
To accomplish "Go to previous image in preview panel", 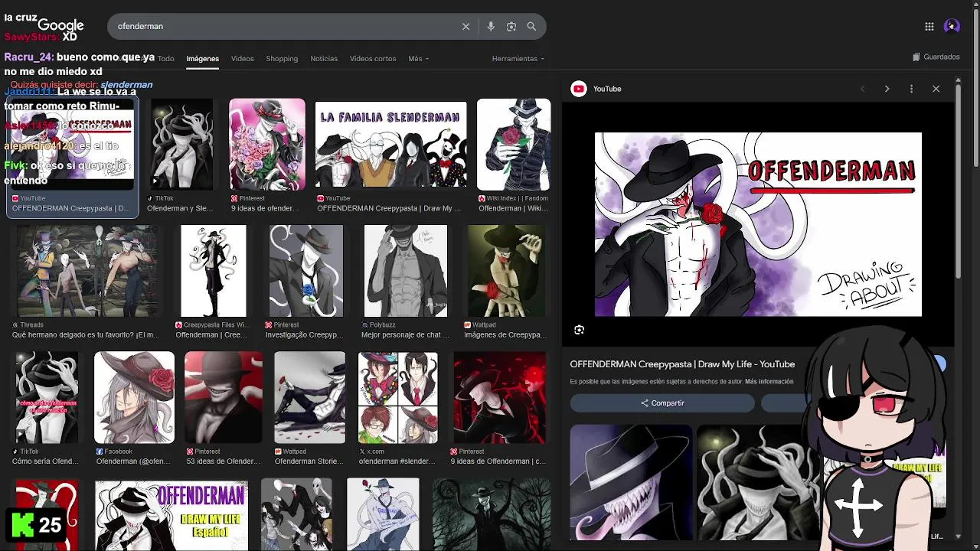I will tap(862, 89).
